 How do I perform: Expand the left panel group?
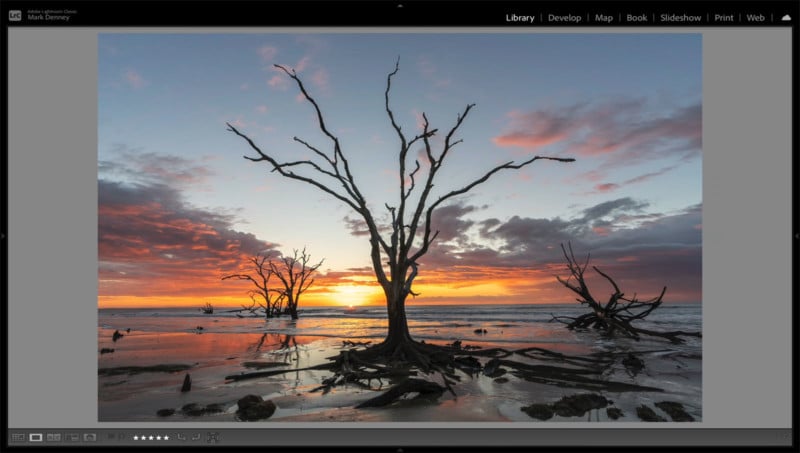click(x=3, y=236)
